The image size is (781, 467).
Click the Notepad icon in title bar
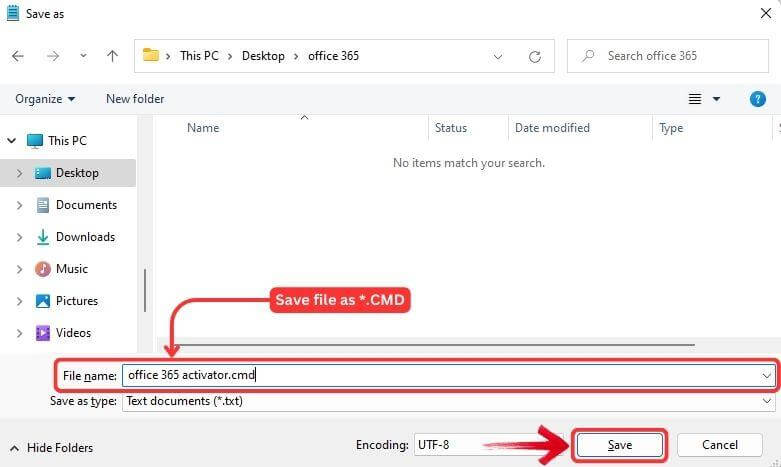(13, 13)
